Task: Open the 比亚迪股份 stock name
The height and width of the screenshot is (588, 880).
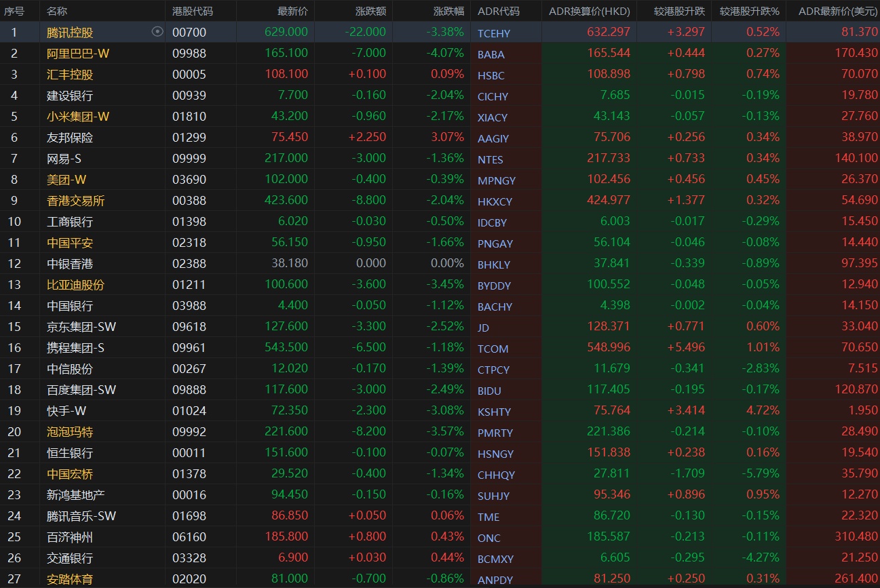Action: [76, 284]
